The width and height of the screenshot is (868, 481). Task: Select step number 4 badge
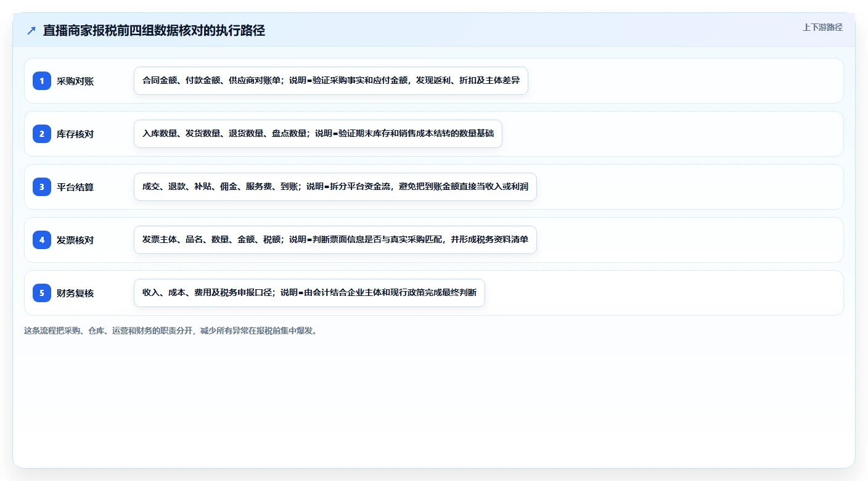(42, 240)
